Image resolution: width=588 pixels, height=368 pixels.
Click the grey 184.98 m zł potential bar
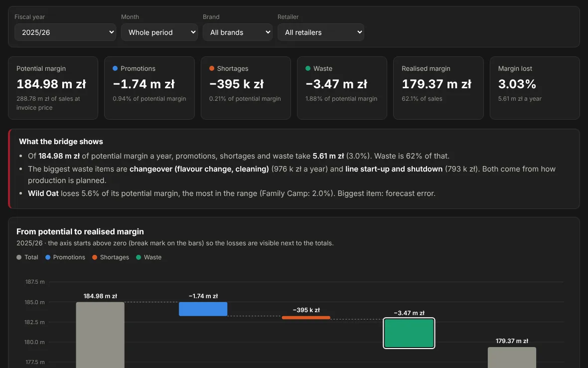click(x=100, y=335)
